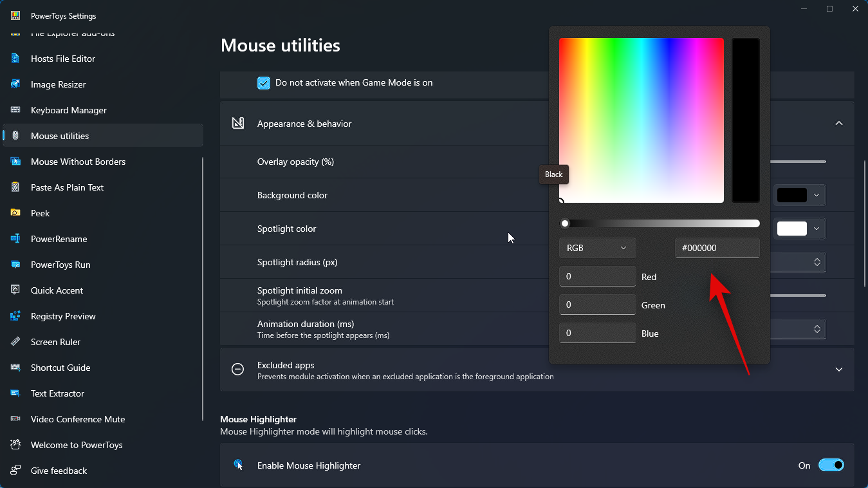Click the Welcome to PowerToys icon
Image resolution: width=868 pixels, height=488 pixels.
pyautogui.click(x=15, y=445)
